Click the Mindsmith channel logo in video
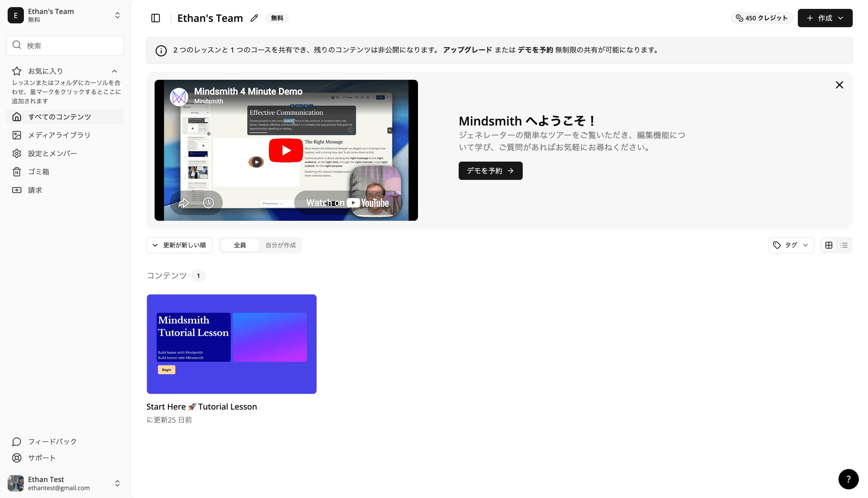This screenshot has width=868, height=498. click(x=179, y=97)
